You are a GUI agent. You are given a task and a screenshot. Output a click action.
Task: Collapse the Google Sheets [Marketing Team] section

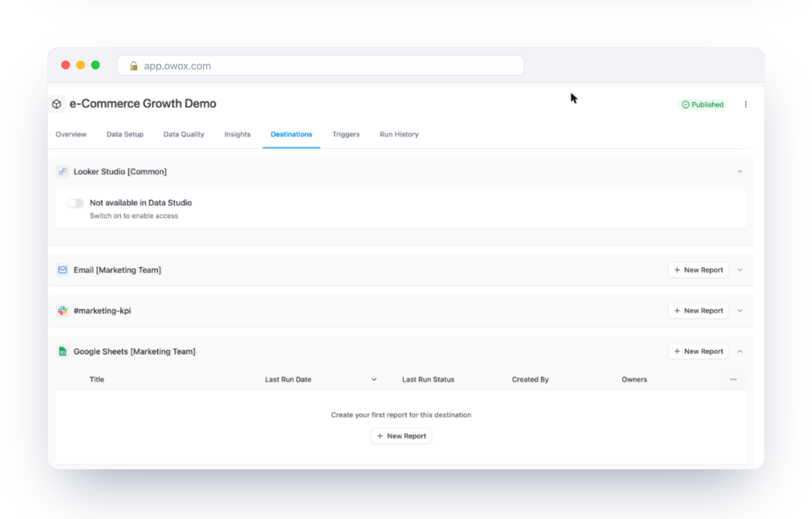(740, 351)
